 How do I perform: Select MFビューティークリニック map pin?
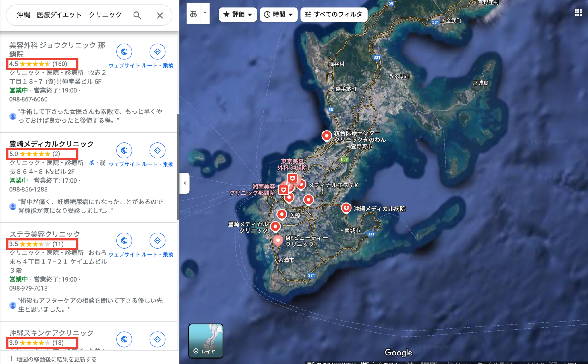point(278,241)
